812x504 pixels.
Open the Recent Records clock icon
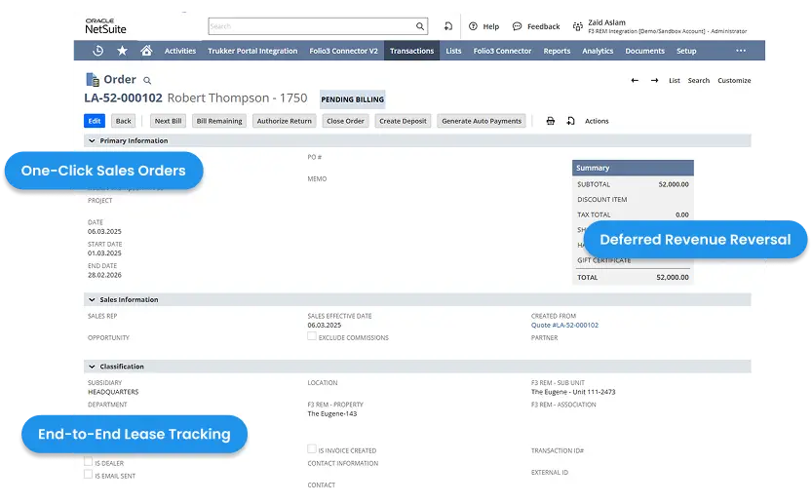[x=97, y=51]
